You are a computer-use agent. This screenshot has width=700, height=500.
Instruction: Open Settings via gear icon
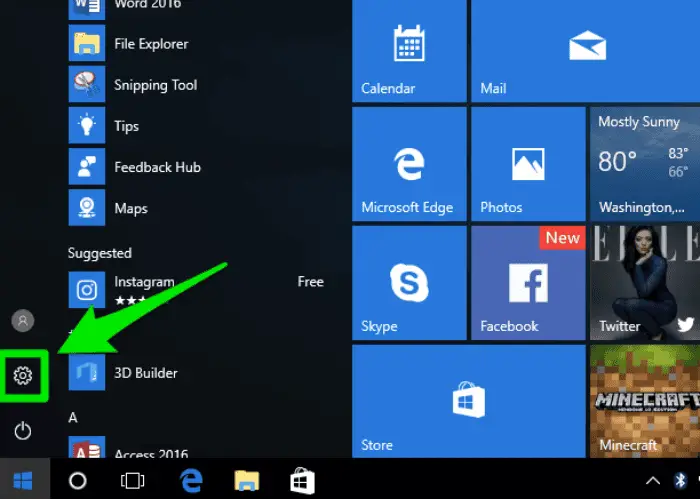(x=23, y=375)
